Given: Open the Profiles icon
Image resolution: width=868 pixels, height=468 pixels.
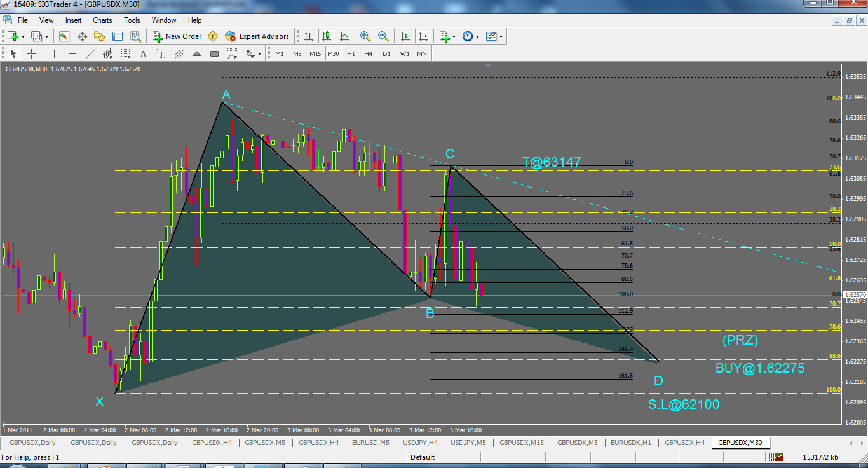Looking at the screenshot, I should (x=36, y=36).
